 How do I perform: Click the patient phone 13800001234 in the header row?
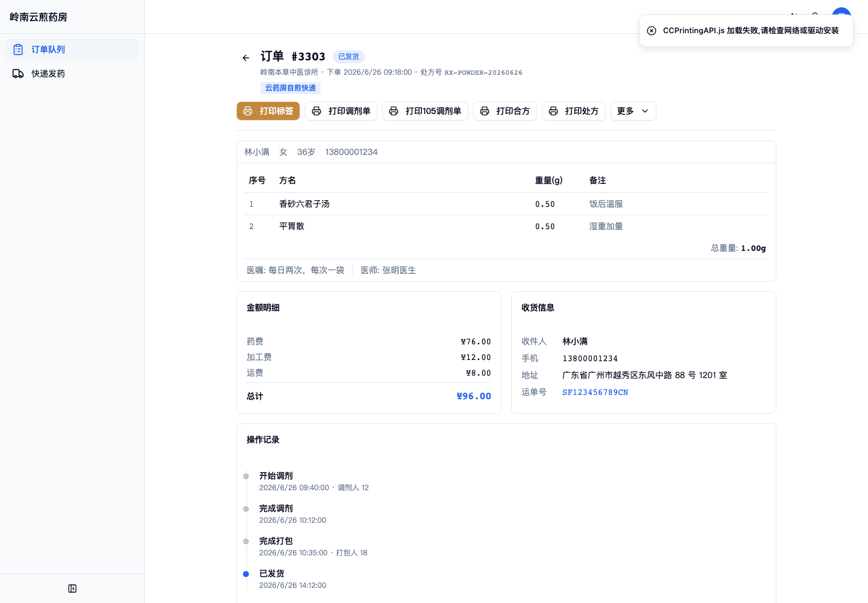coord(351,152)
